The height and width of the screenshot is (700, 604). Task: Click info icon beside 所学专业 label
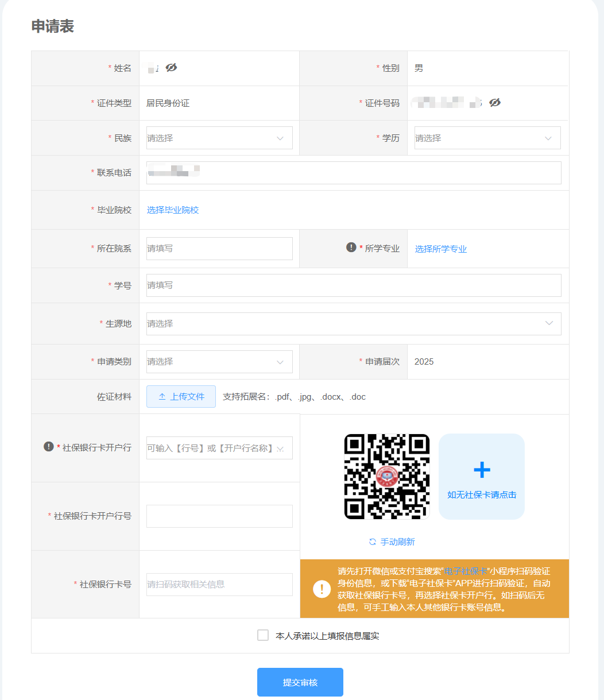pos(351,247)
